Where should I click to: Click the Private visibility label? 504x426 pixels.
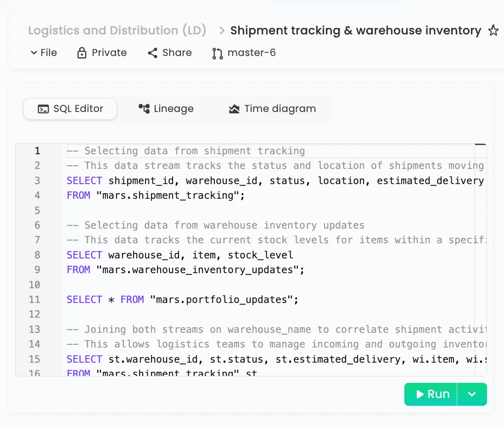(109, 53)
